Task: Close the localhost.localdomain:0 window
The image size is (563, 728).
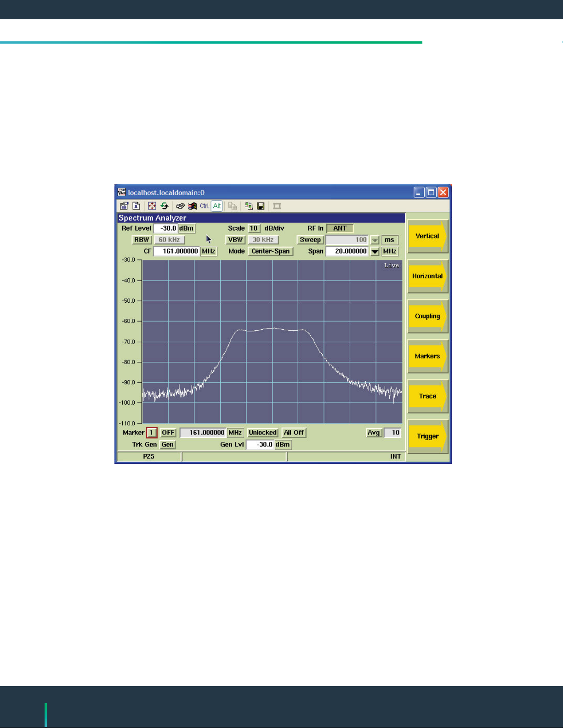Action: [443, 192]
